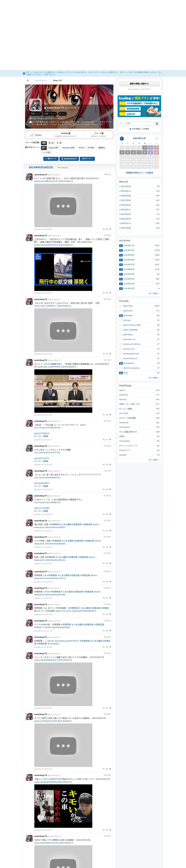The image size is (186, 868).
Task: Click like heart on ツイッターのサジェスト機能 tweet
Action: click(110, 708)
